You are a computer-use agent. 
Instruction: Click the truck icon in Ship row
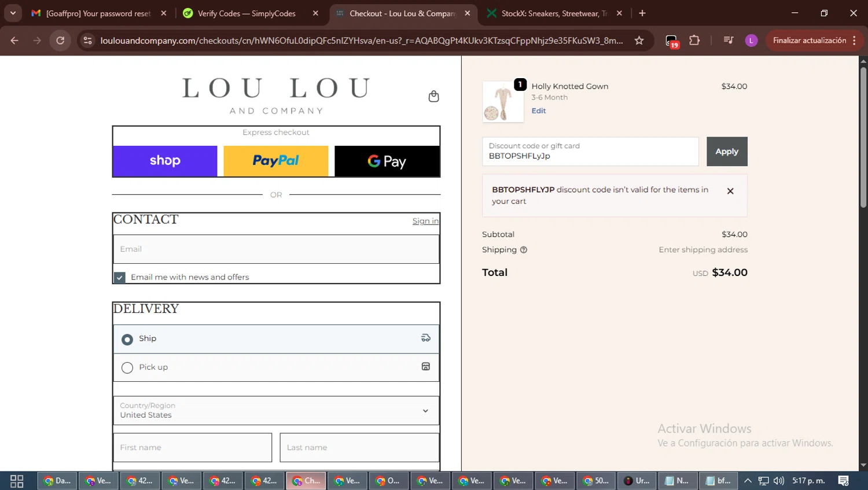[x=425, y=338]
